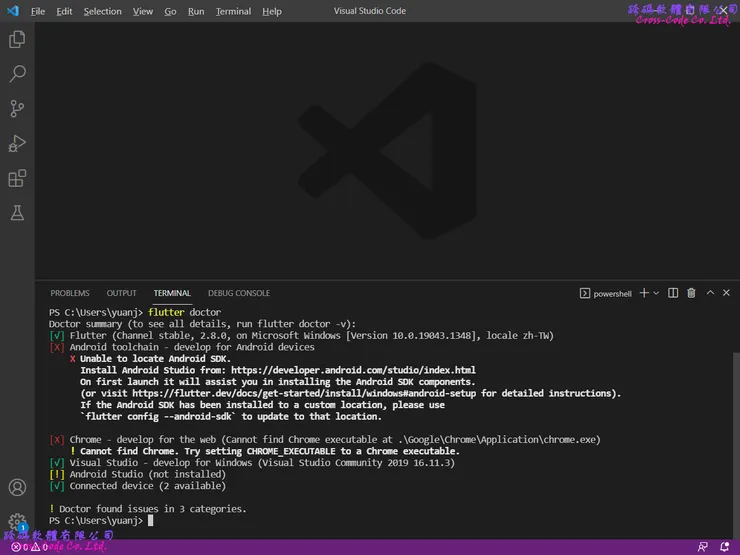Open the Testing flask view

click(17, 213)
